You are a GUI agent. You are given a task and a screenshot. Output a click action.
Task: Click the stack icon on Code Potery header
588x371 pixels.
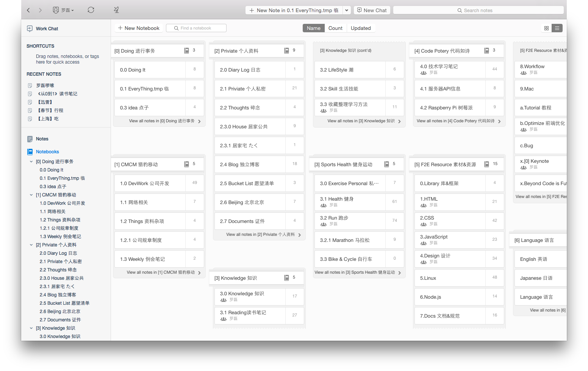[486, 51]
